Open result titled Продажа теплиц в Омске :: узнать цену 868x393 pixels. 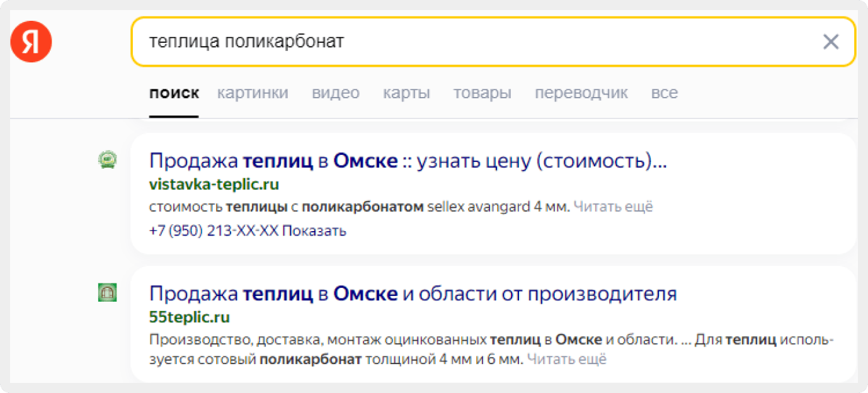pos(408,161)
